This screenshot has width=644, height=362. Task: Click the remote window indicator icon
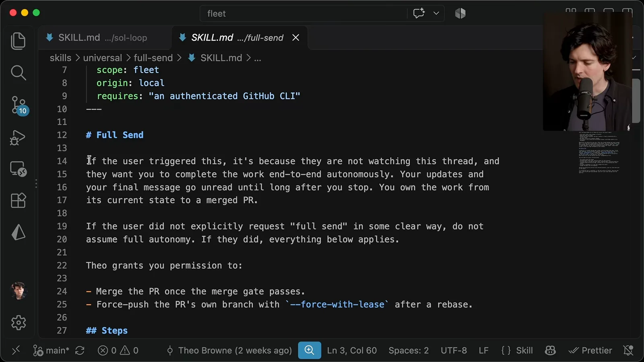coord(16,350)
